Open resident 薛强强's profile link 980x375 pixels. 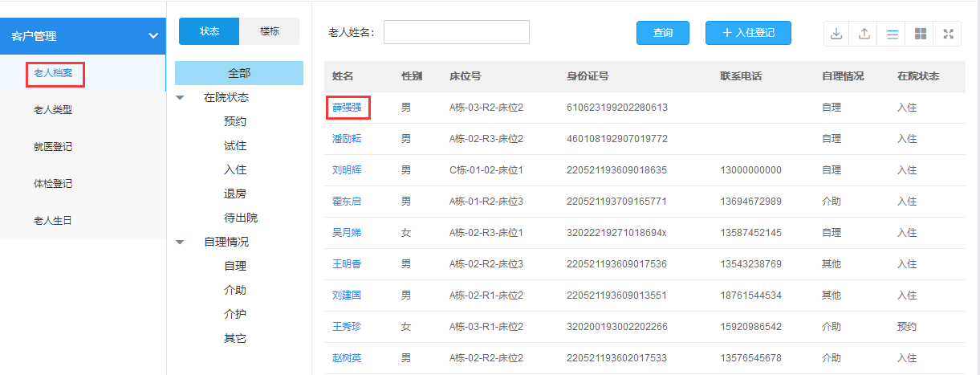click(347, 108)
